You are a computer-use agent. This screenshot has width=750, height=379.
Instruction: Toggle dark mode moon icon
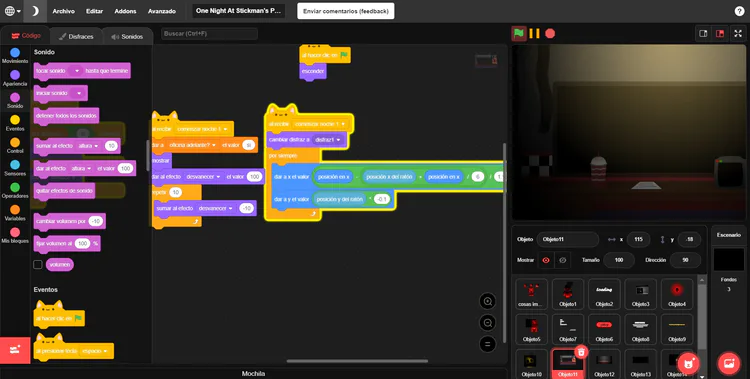35,11
